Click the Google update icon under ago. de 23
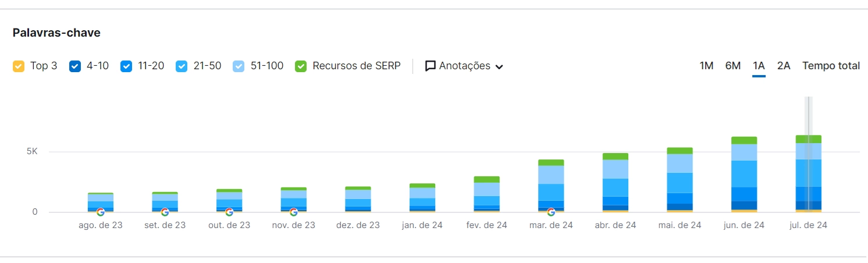The height and width of the screenshot is (263, 868). 101,212
